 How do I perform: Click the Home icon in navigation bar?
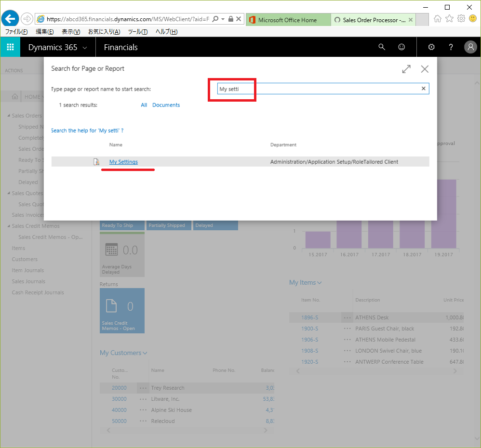click(15, 97)
